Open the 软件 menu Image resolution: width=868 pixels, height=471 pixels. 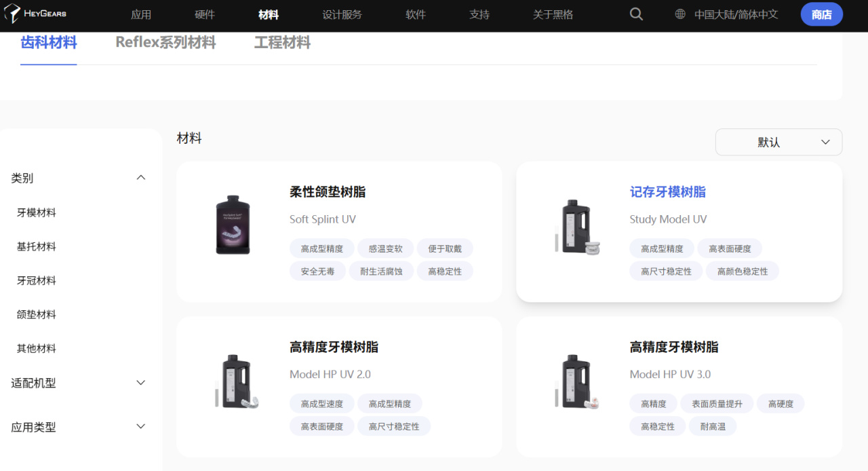[416, 14]
